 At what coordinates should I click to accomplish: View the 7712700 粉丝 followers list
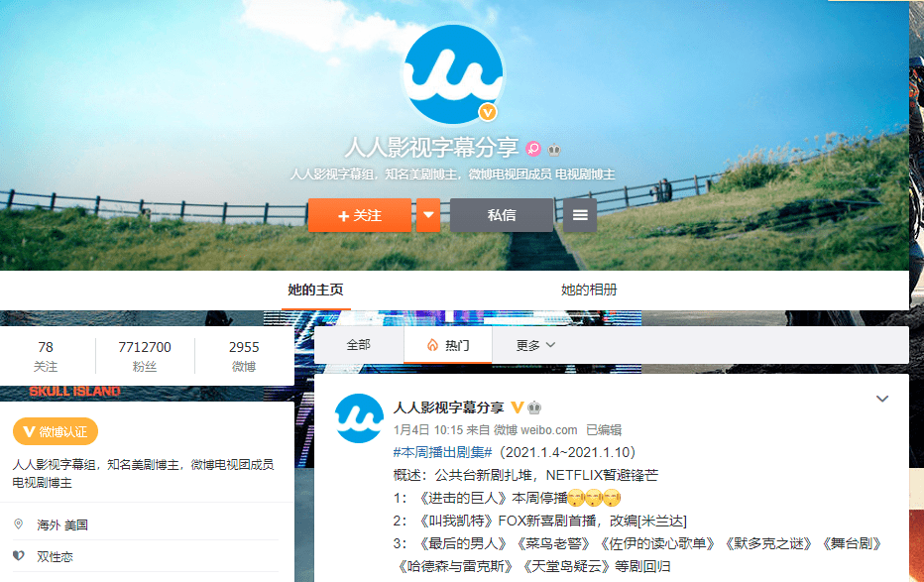click(x=145, y=356)
